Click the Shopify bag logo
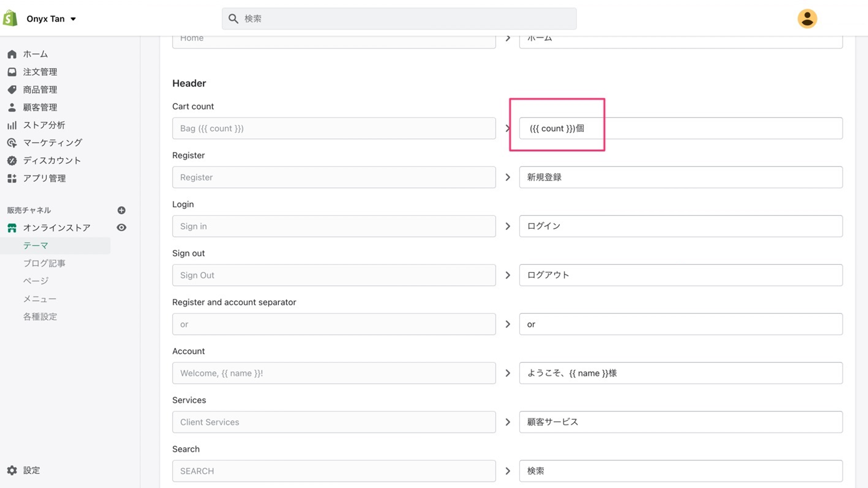The width and height of the screenshot is (868, 488). click(10, 19)
